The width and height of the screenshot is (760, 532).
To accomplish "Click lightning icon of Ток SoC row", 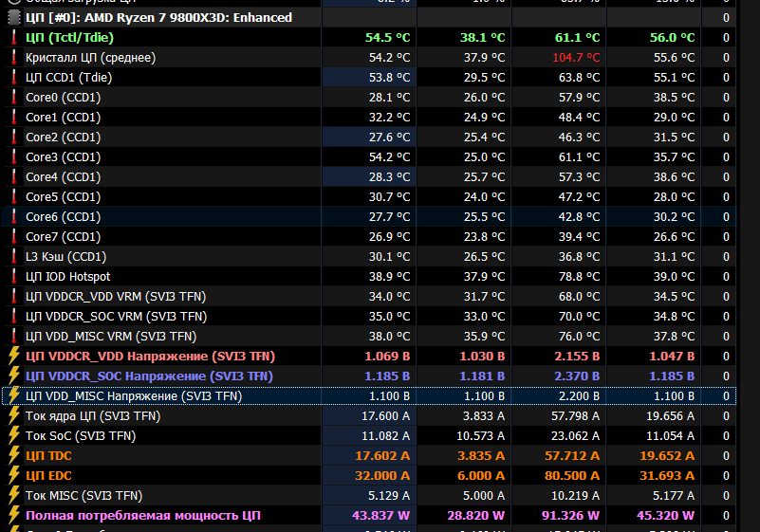I will 14,435.
